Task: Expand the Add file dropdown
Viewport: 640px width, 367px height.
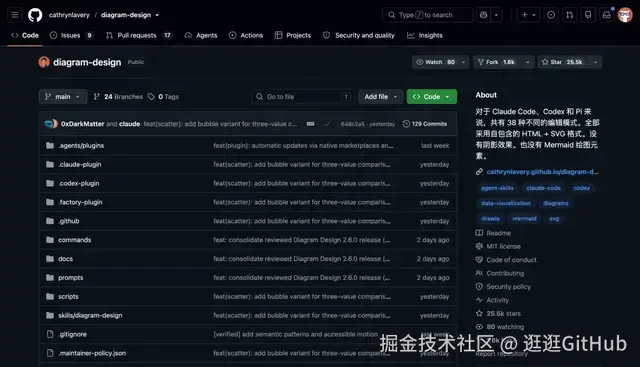Action: click(x=380, y=97)
